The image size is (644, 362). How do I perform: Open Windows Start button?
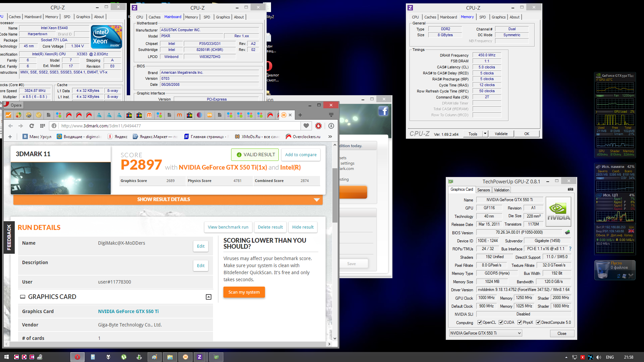[6, 357]
